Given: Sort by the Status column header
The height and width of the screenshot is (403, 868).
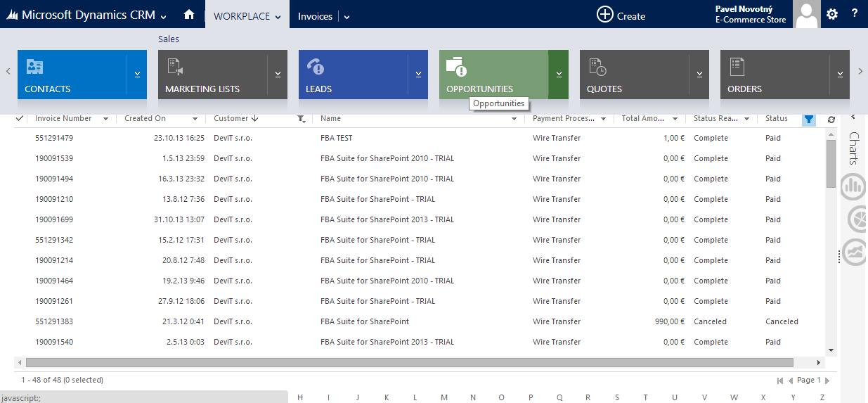Looking at the screenshot, I should point(777,118).
